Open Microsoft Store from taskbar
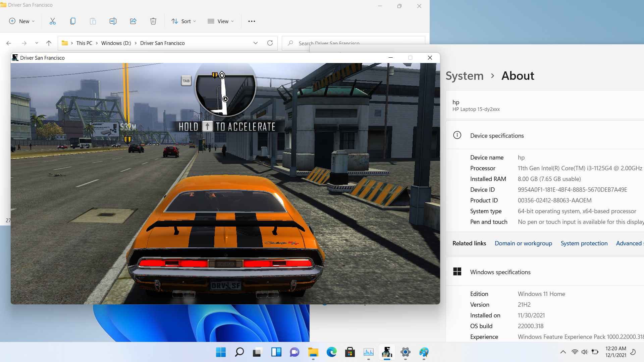The height and width of the screenshot is (362, 644). pos(350,352)
